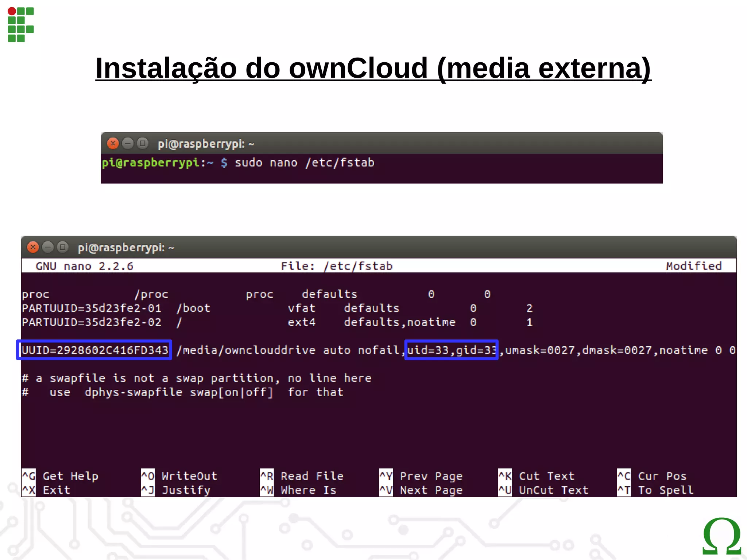
Task: Click the /boot mount point text
Action: [x=193, y=308]
